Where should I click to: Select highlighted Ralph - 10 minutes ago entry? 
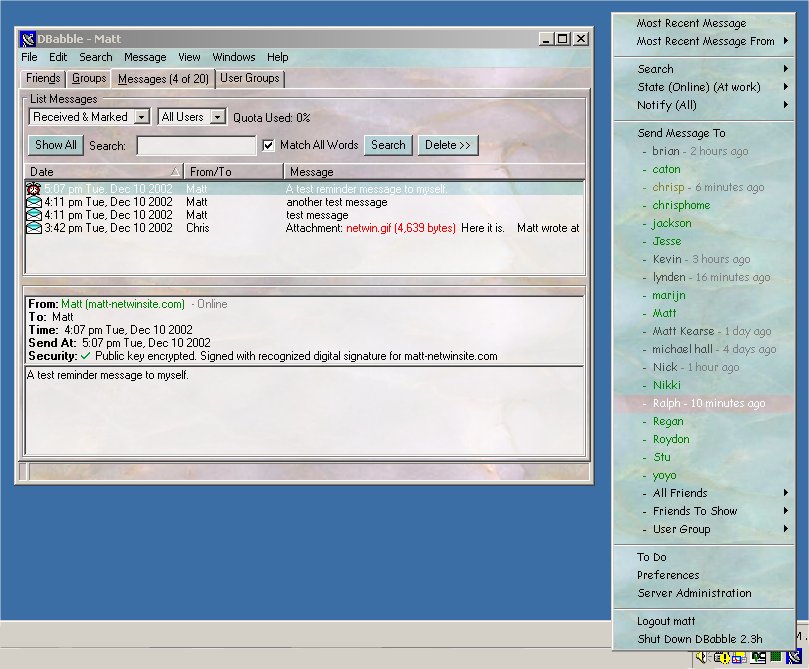point(705,403)
